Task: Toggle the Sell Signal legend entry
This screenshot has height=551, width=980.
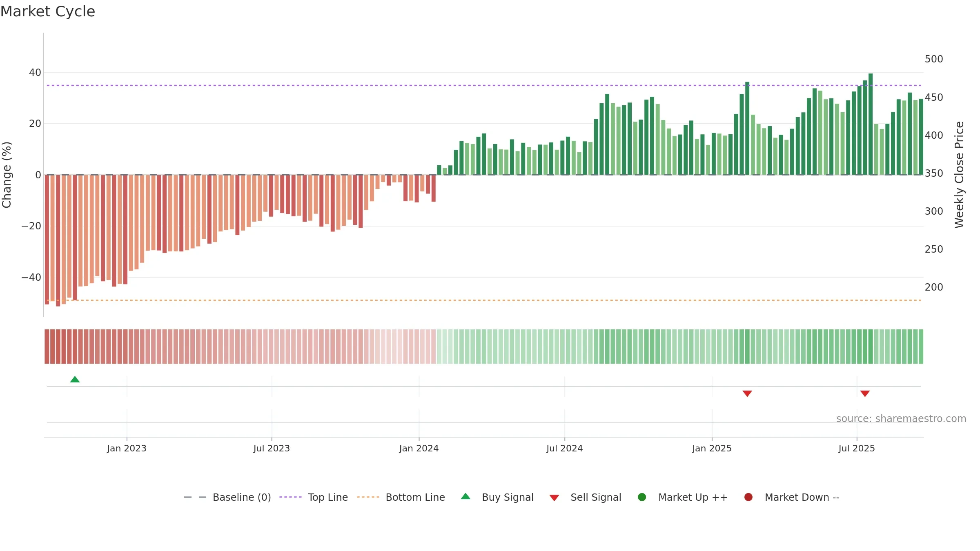Action: pyautogui.click(x=585, y=497)
